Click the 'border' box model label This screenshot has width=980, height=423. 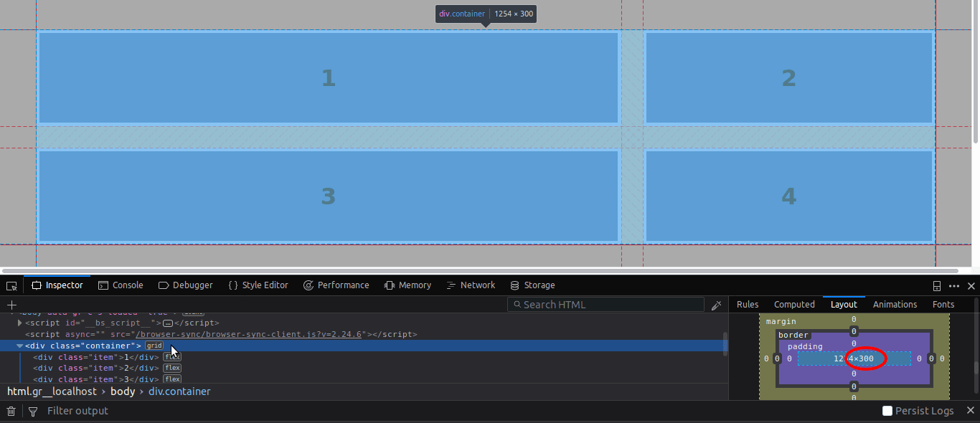tap(793, 335)
